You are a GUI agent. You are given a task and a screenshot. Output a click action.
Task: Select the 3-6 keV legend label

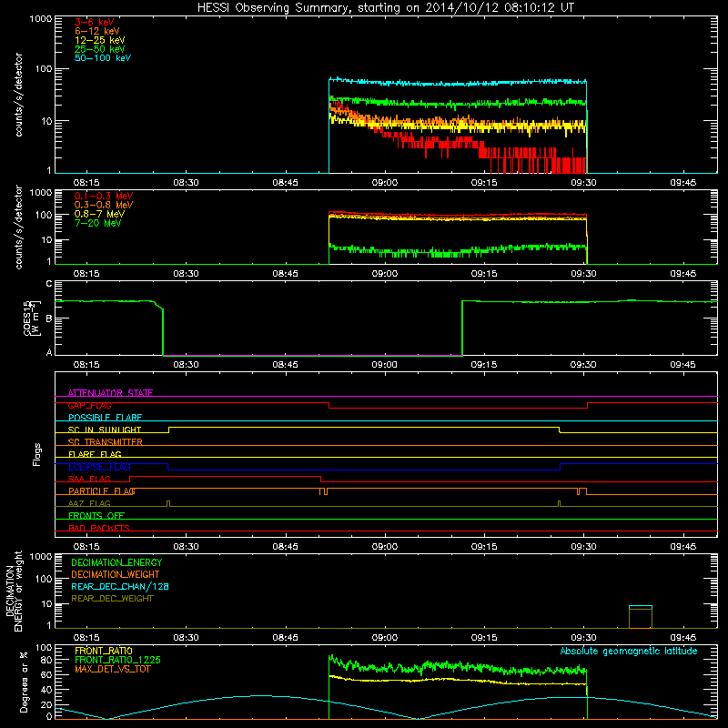(x=95, y=22)
